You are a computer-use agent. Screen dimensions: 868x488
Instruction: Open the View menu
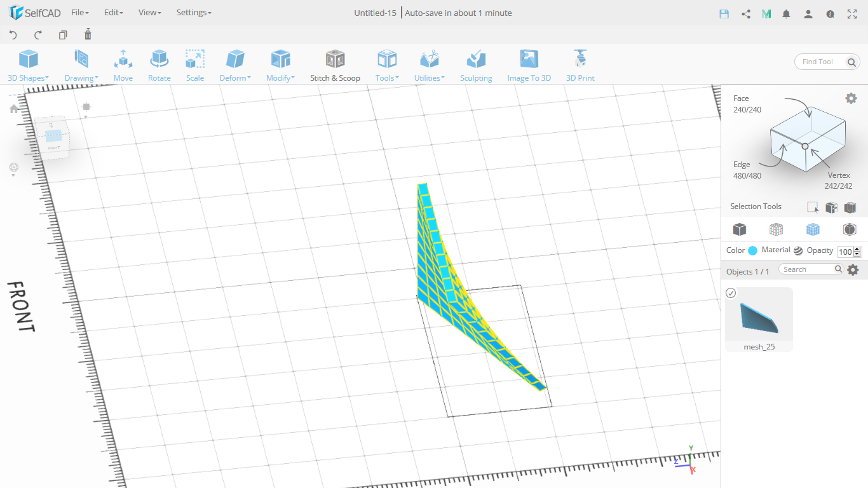pyautogui.click(x=150, y=13)
